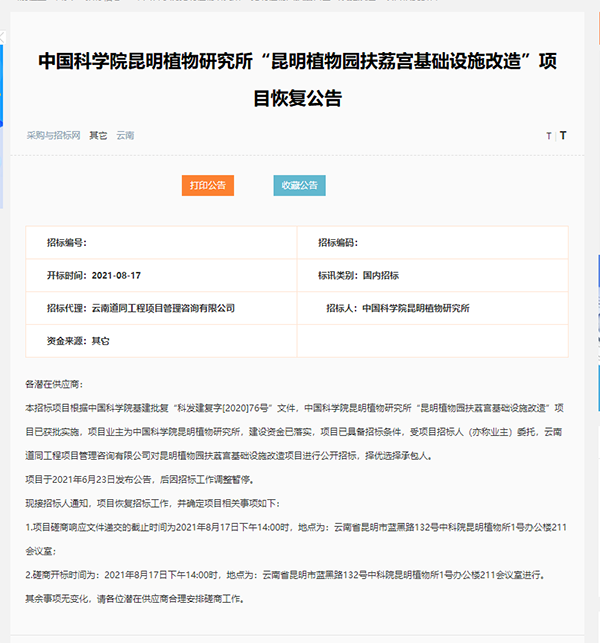Click the 招标编码 table cell
600x643 pixels.
pos(432,243)
